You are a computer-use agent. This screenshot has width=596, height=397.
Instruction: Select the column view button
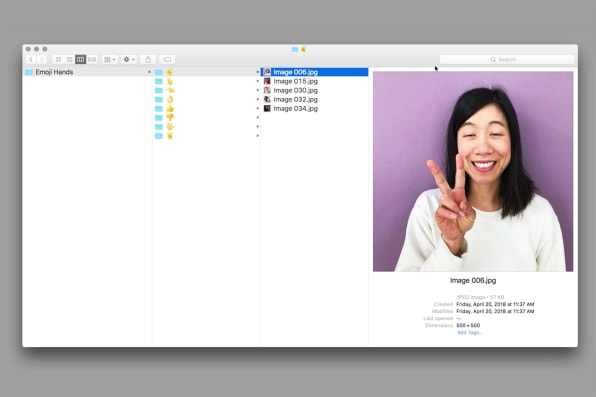[80, 59]
